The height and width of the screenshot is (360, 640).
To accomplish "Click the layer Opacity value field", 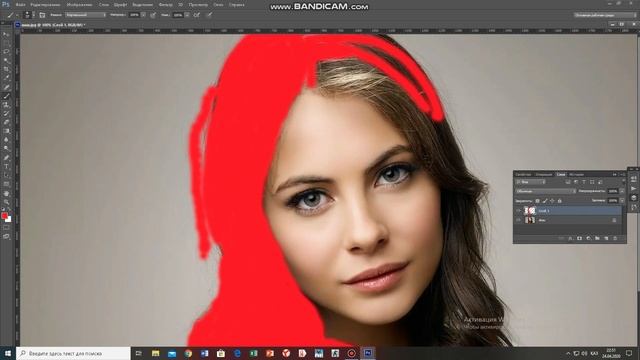I will coord(613,191).
